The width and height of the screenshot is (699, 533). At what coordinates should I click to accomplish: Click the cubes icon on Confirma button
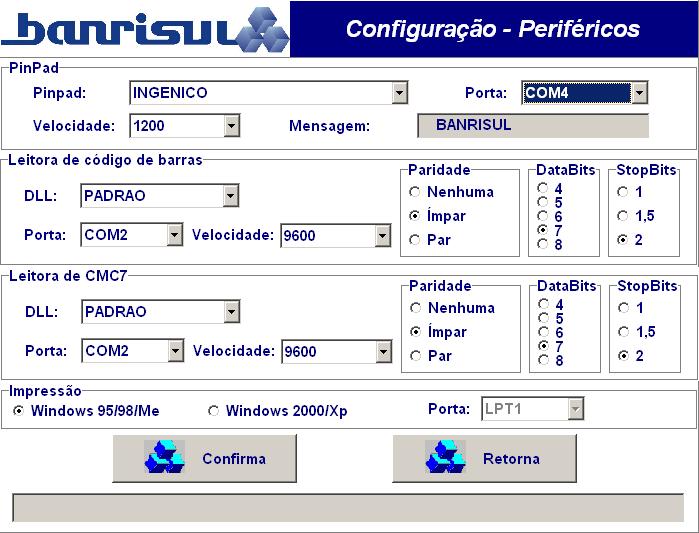pyautogui.click(x=164, y=457)
